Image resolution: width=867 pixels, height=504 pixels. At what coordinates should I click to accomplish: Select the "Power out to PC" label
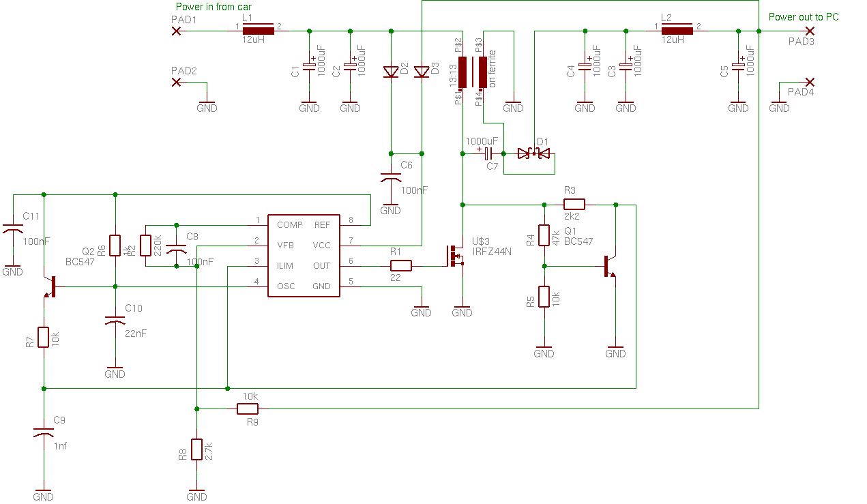click(x=804, y=17)
